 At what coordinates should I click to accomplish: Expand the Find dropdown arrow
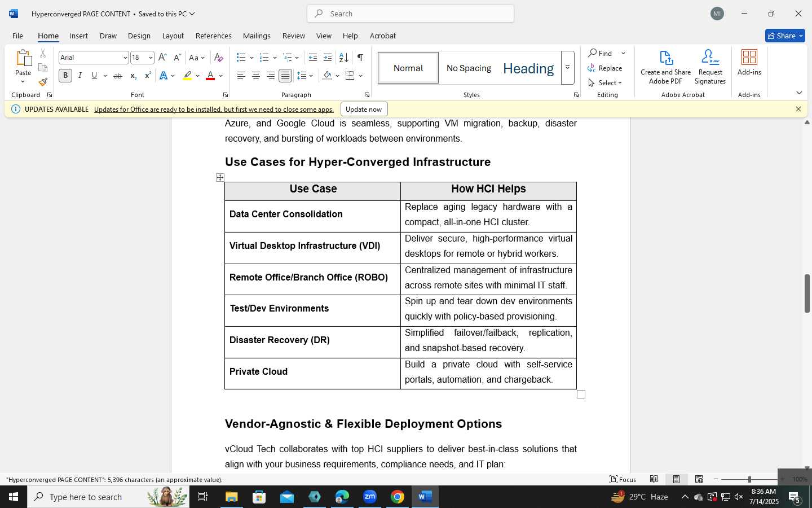(x=623, y=53)
